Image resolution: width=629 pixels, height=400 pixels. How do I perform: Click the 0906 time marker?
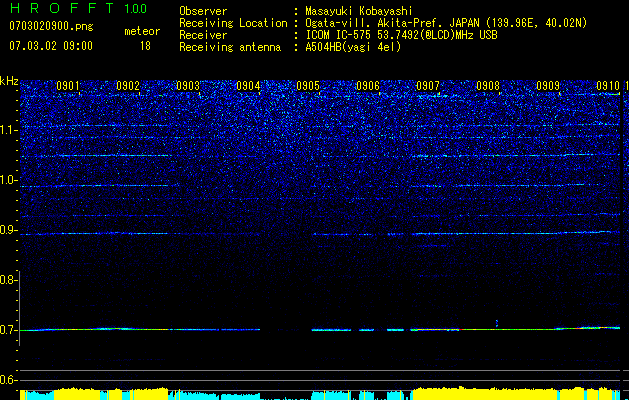click(x=368, y=86)
